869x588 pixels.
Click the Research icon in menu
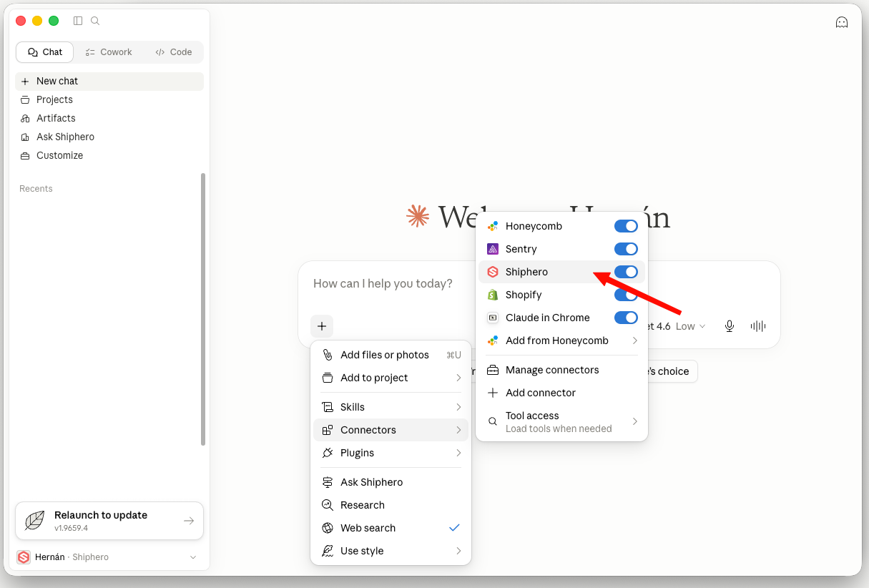328,505
